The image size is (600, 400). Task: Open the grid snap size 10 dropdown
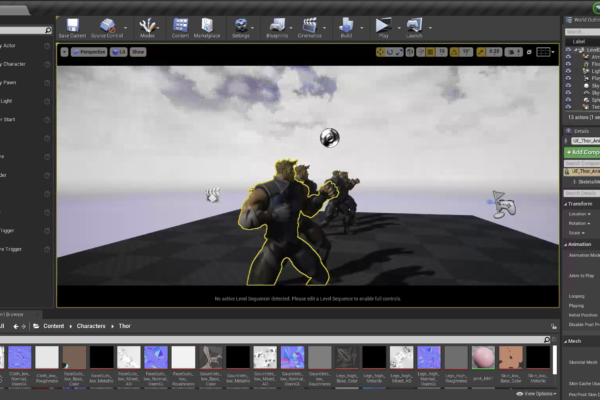tap(442, 52)
